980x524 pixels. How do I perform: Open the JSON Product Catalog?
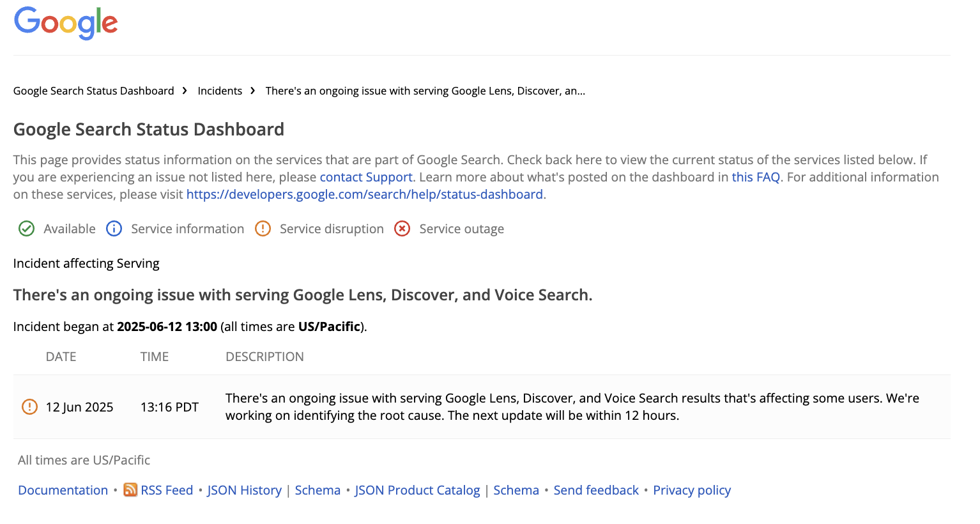[x=417, y=490]
